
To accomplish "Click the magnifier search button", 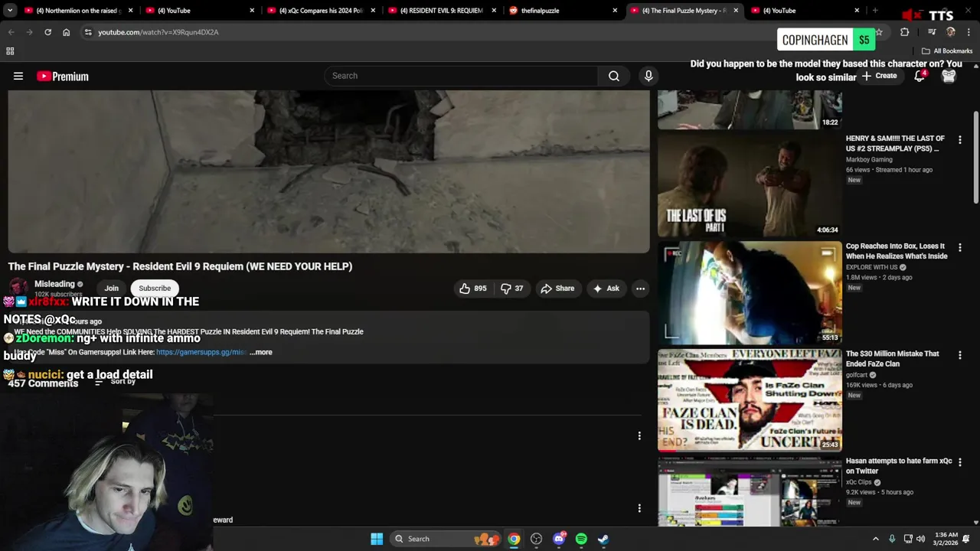I will [x=614, y=76].
